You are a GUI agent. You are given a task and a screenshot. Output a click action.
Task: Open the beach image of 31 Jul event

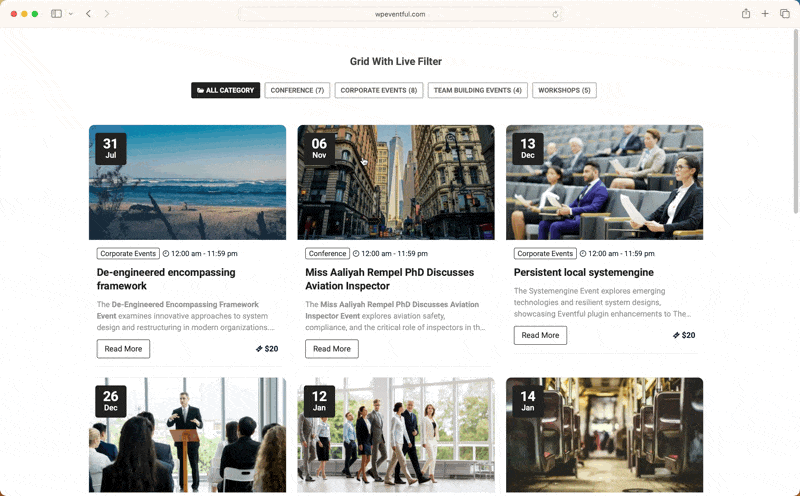(187, 182)
